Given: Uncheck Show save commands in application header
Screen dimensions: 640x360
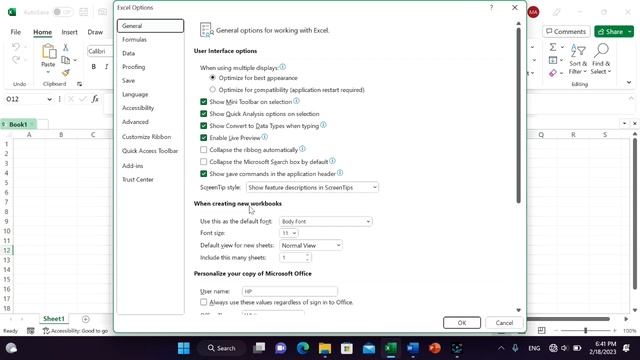Looking at the screenshot, I should click(x=203, y=174).
